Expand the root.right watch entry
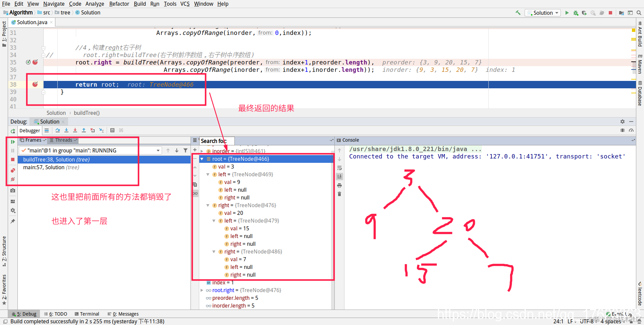 point(202,290)
